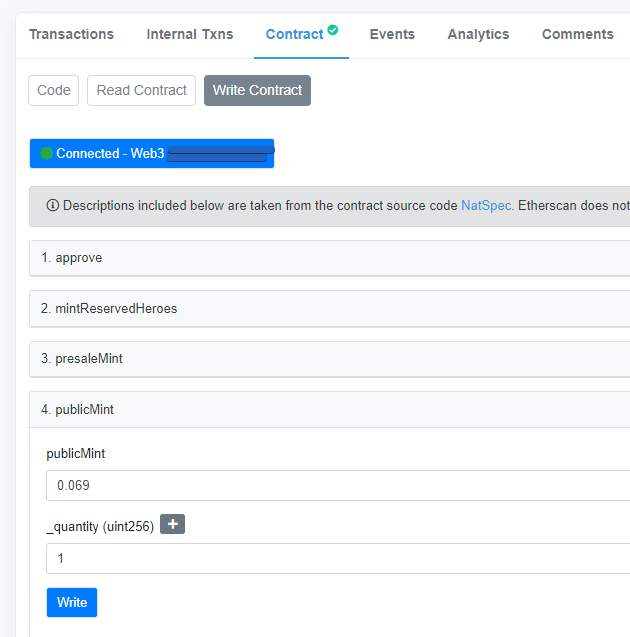Click the green connection status dot

point(46,154)
